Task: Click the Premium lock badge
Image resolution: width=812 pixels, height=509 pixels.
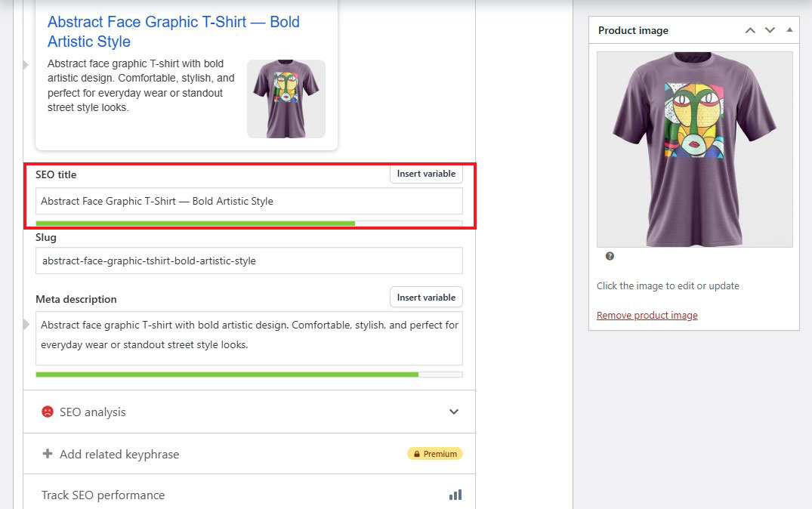Action: coord(435,453)
